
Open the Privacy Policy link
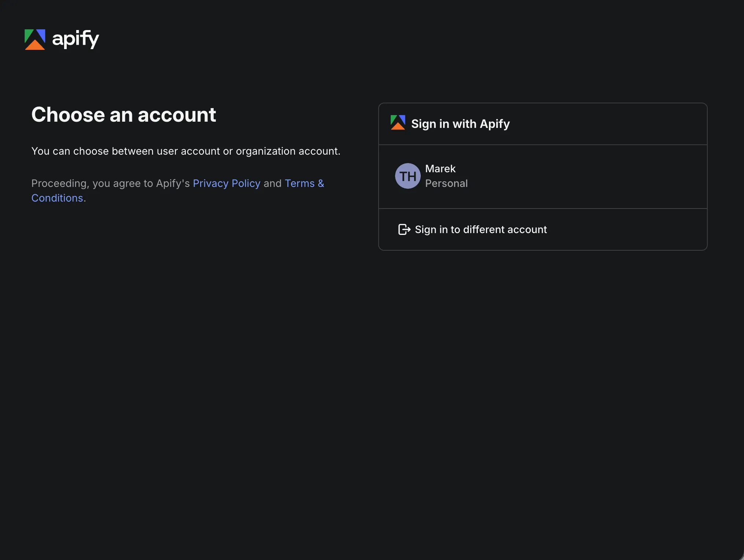(226, 183)
